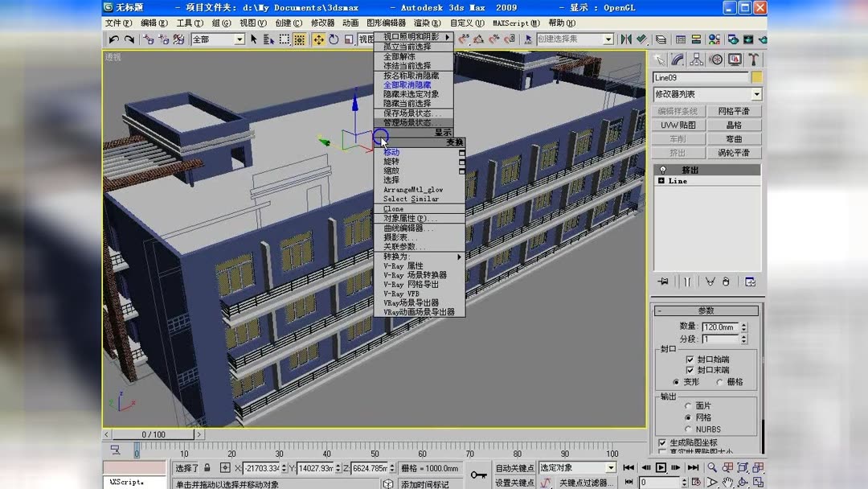The image size is (868, 489).
Task: Open the Utilities hammer panel
Action: coord(753,59)
